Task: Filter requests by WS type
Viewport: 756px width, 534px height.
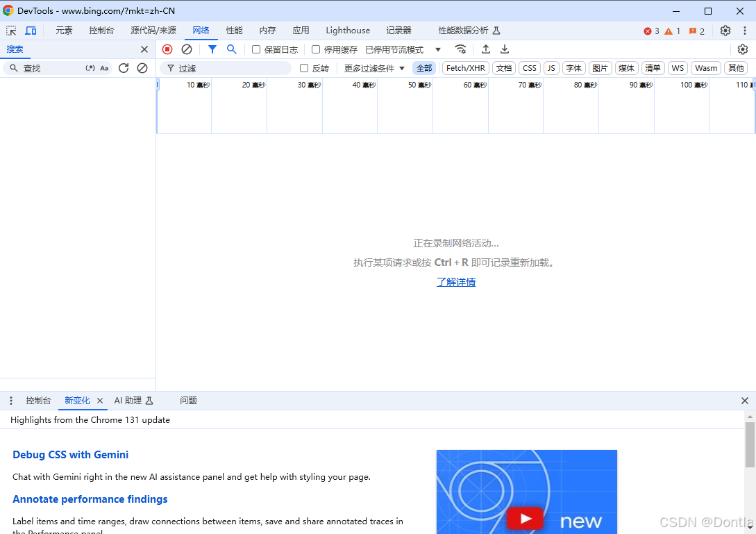Action: click(x=678, y=68)
